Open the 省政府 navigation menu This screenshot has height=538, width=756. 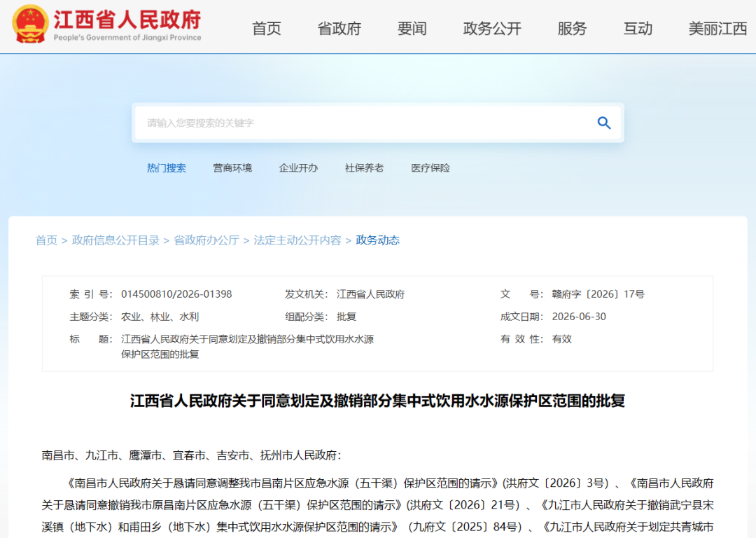click(x=339, y=29)
